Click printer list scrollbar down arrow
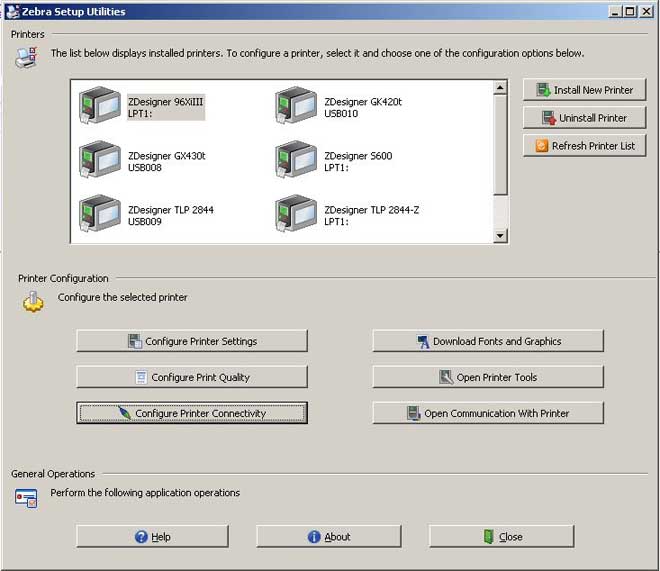The image size is (660, 571). tap(500, 236)
